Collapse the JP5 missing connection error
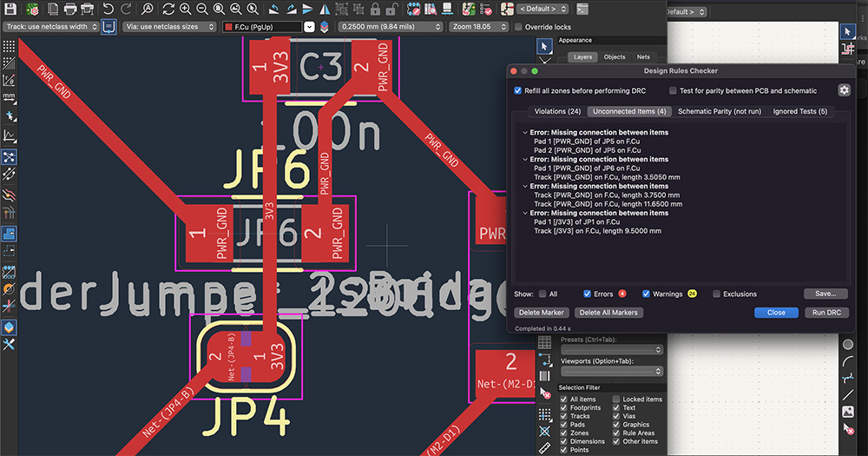 click(525, 132)
